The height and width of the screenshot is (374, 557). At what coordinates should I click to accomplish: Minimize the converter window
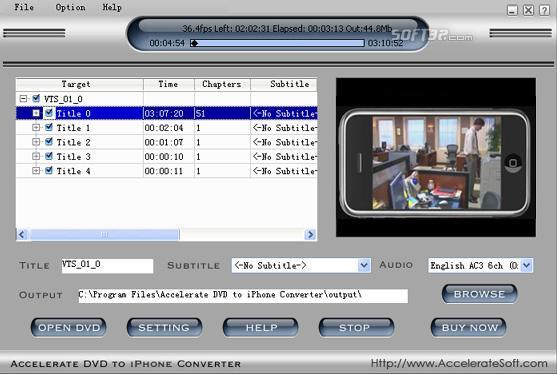coord(512,10)
